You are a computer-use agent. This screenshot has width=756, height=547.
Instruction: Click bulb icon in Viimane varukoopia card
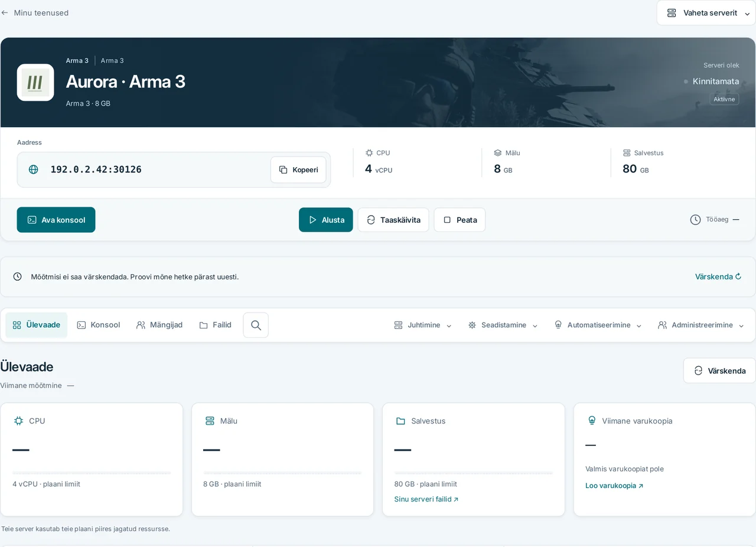coord(592,421)
